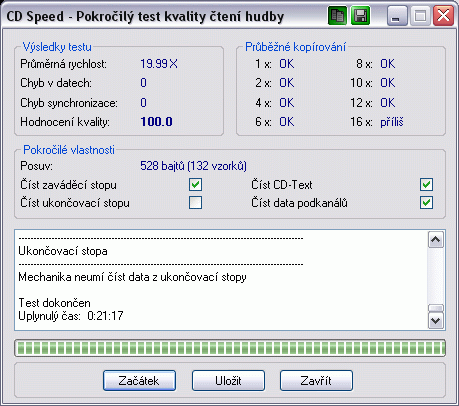Click the Uložit button

(x=228, y=380)
